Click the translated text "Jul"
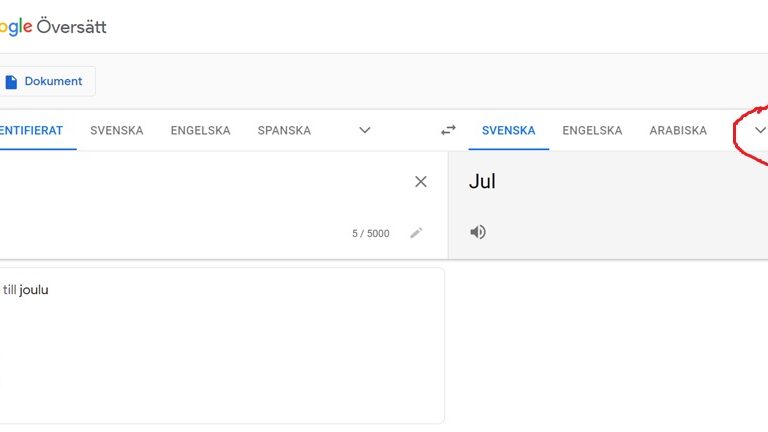The image size is (768, 432). 482,182
